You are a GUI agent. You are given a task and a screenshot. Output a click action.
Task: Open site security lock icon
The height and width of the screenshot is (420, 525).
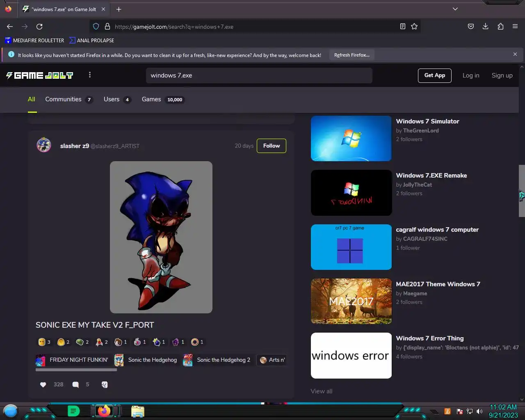coord(107,27)
